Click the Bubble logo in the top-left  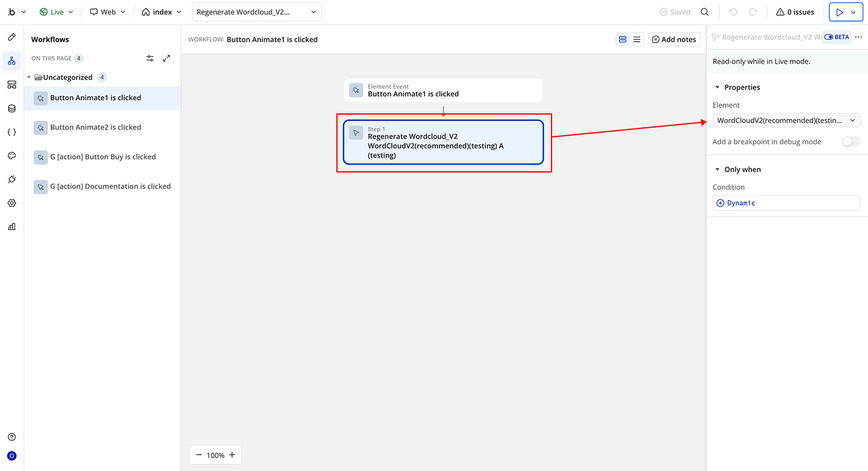tap(12, 12)
